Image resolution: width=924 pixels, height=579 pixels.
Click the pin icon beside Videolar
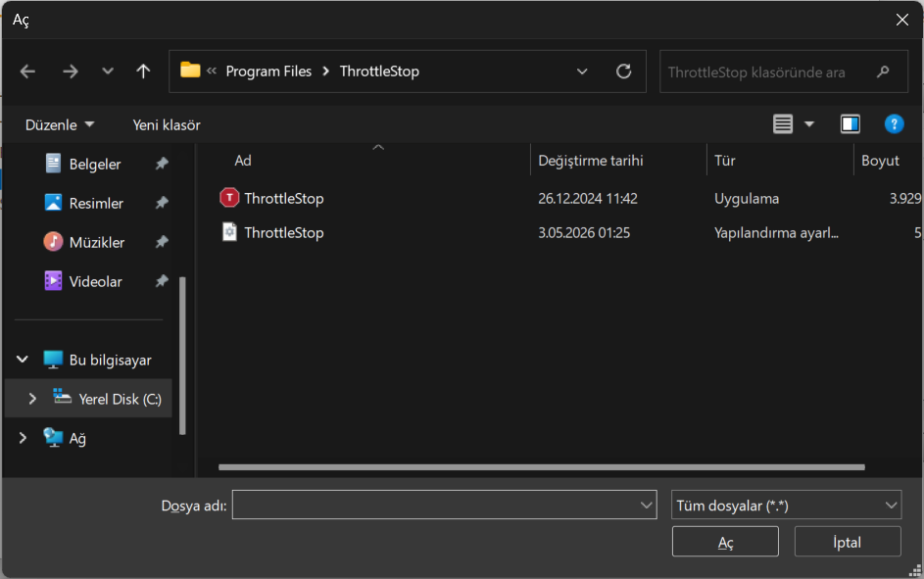(162, 281)
